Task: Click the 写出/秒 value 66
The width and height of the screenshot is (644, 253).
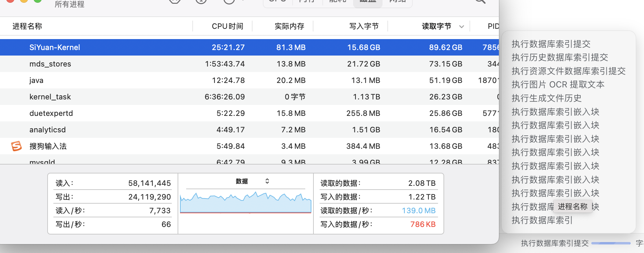Action: 166,224
